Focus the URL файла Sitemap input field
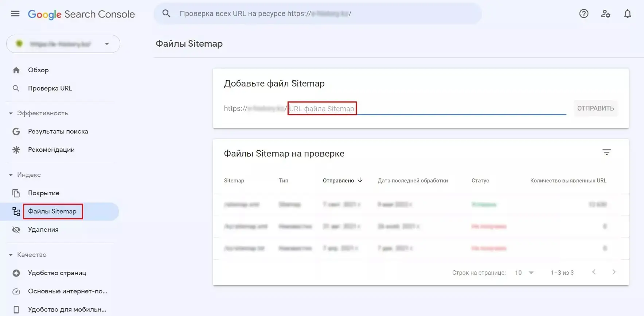644x316 pixels. point(427,109)
